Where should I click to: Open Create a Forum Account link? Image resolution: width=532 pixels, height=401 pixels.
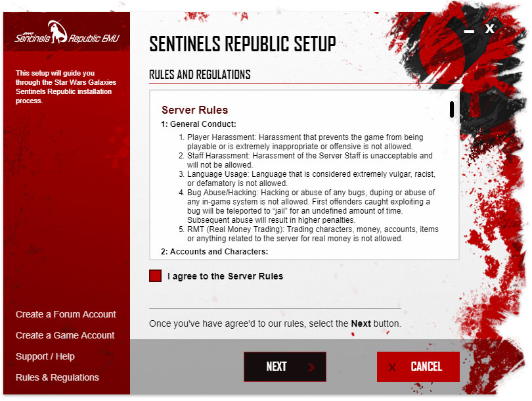pyautogui.click(x=66, y=314)
